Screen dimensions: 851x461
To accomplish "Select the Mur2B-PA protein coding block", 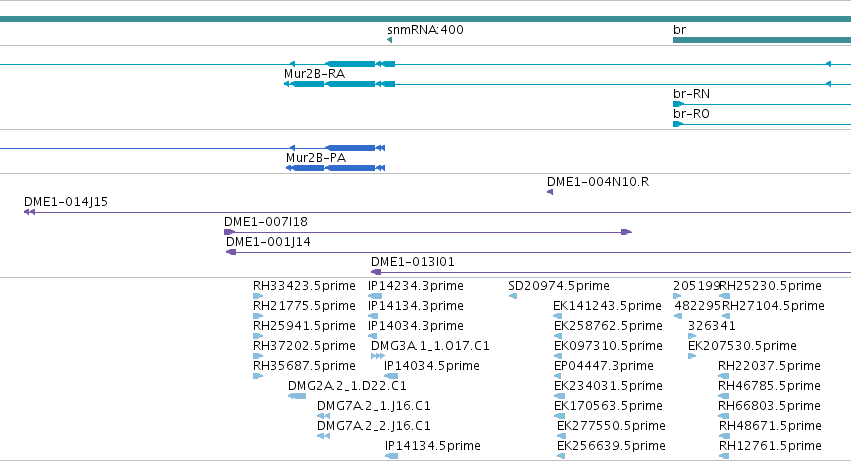I will click(350, 168).
